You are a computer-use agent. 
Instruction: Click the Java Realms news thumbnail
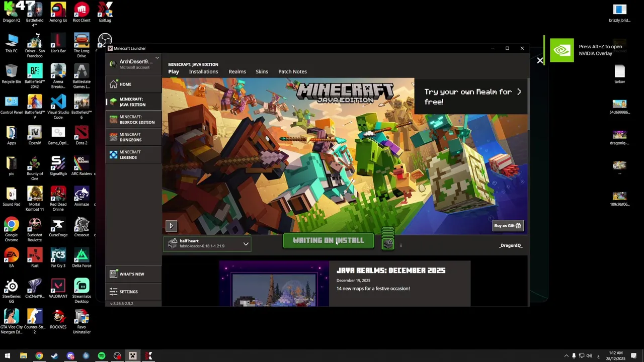click(274, 284)
